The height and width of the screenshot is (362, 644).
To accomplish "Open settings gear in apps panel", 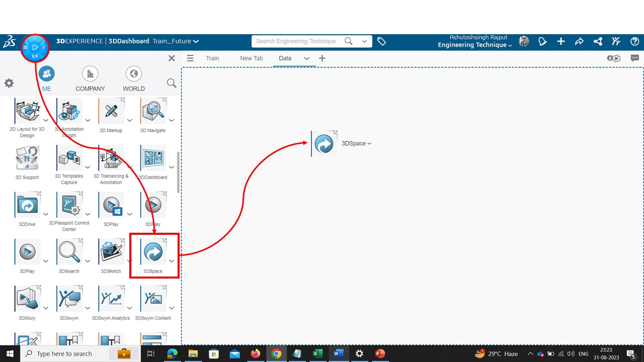I will pyautogui.click(x=9, y=83).
